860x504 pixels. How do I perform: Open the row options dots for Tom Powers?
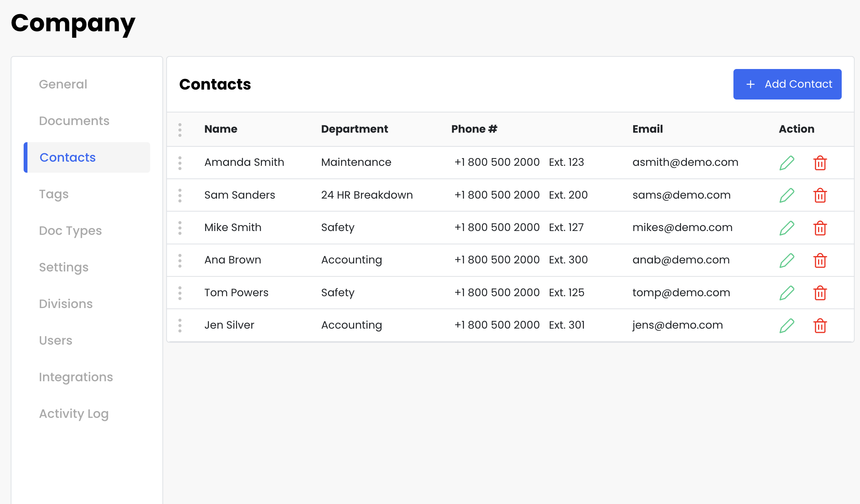180,293
